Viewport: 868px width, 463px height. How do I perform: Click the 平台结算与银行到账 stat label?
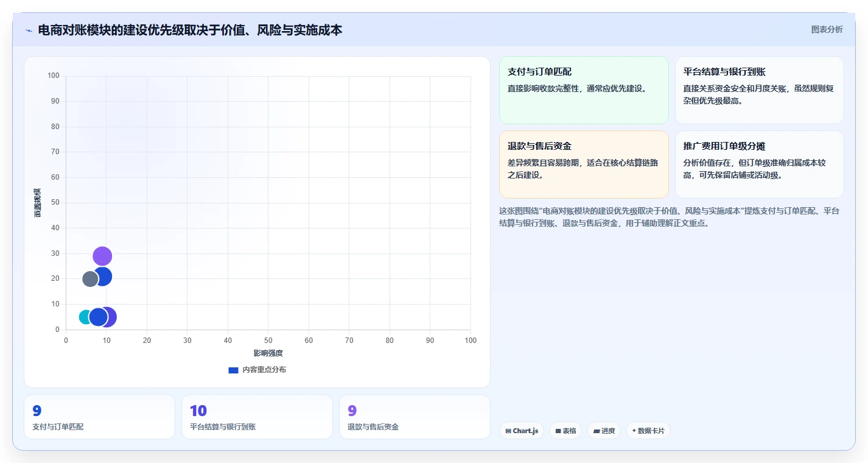point(223,427)
